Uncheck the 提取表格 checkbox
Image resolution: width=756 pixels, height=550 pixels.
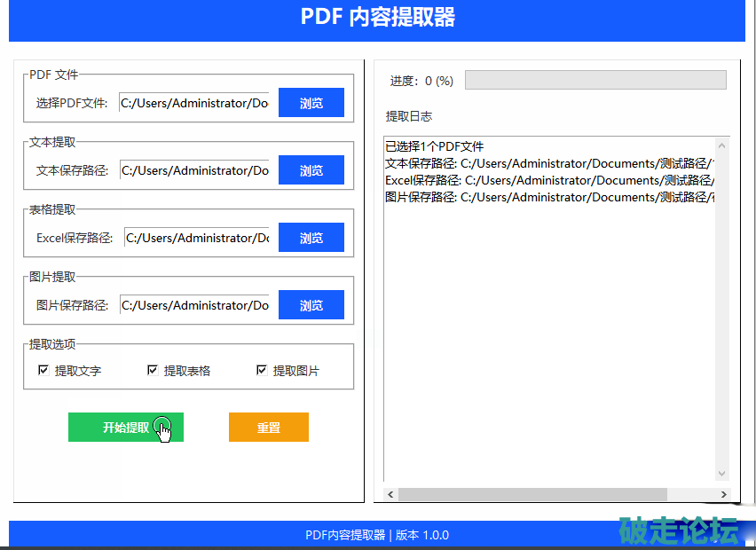[153, 370]
